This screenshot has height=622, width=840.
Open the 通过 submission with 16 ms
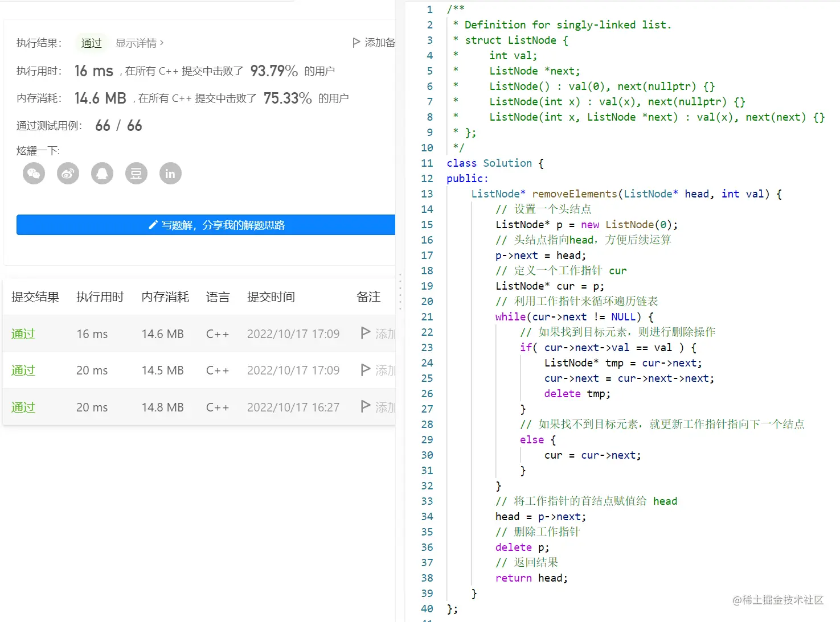point(23,334)
